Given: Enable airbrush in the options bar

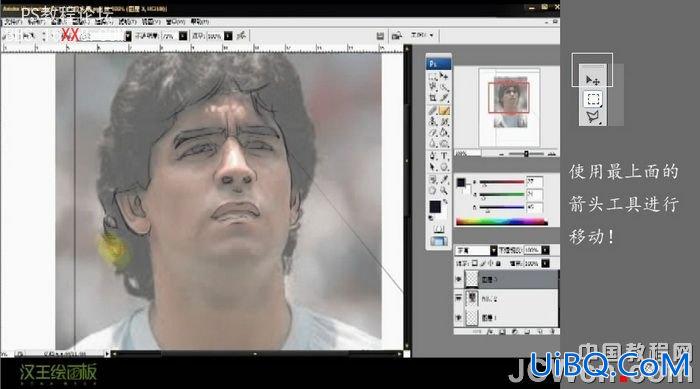Looking at the screenshot, I should pyautogui.click(x=242, y=36).
